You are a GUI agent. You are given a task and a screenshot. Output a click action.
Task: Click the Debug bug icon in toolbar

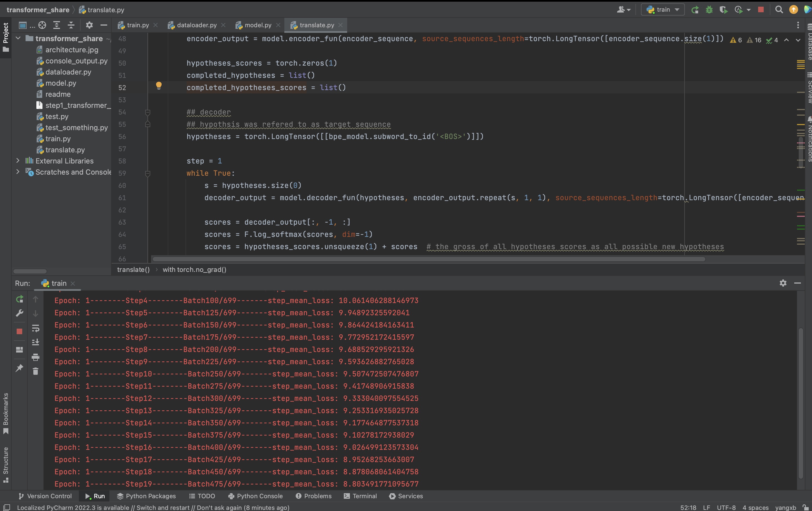click(709, 10)
